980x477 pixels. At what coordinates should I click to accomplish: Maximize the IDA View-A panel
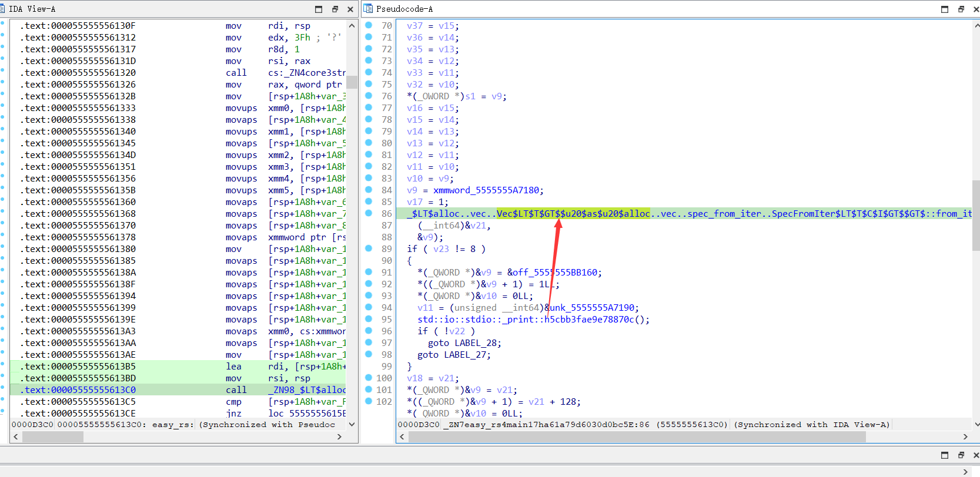319,9
